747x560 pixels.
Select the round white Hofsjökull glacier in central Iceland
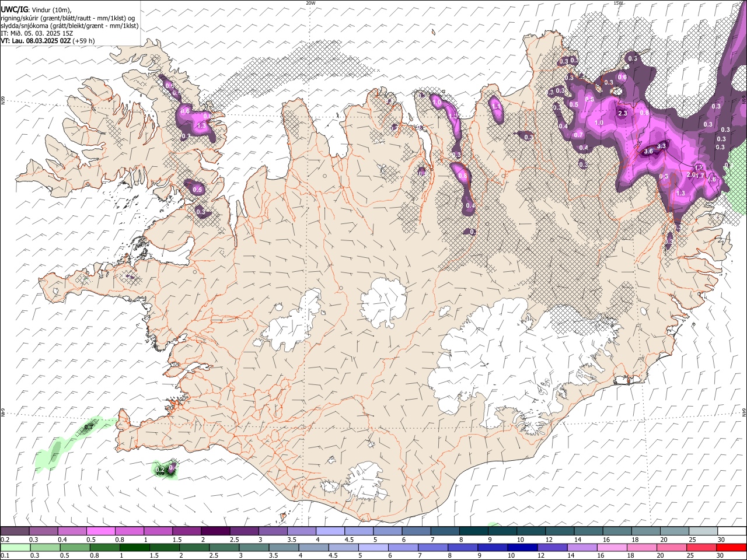383,302
